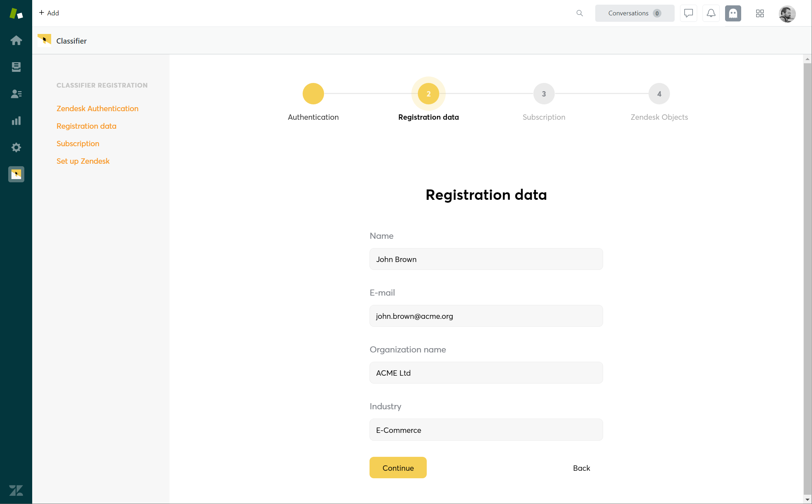Image resolution: width=812 pixels, height=504 pixels.
Task: Click the scrollbar up arrow
Action: coord(807,59)
